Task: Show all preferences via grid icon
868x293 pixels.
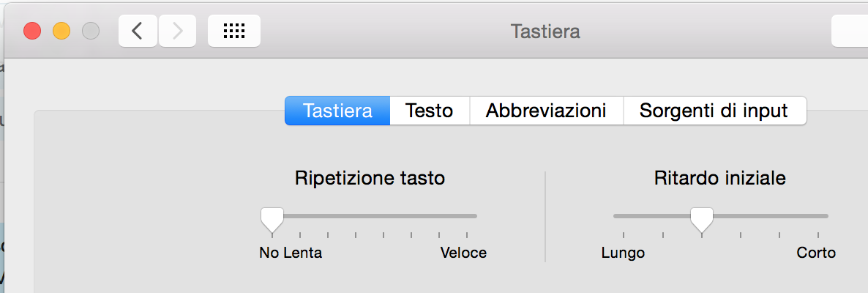Action: [234, 31]
